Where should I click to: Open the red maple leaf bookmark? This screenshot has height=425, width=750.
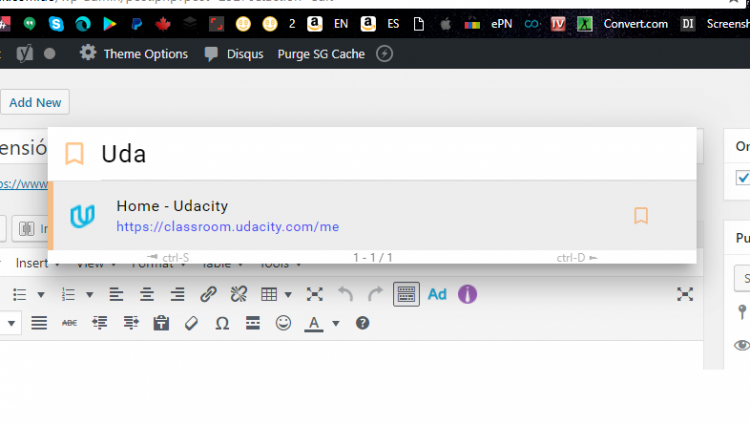[x=163, y=23]
